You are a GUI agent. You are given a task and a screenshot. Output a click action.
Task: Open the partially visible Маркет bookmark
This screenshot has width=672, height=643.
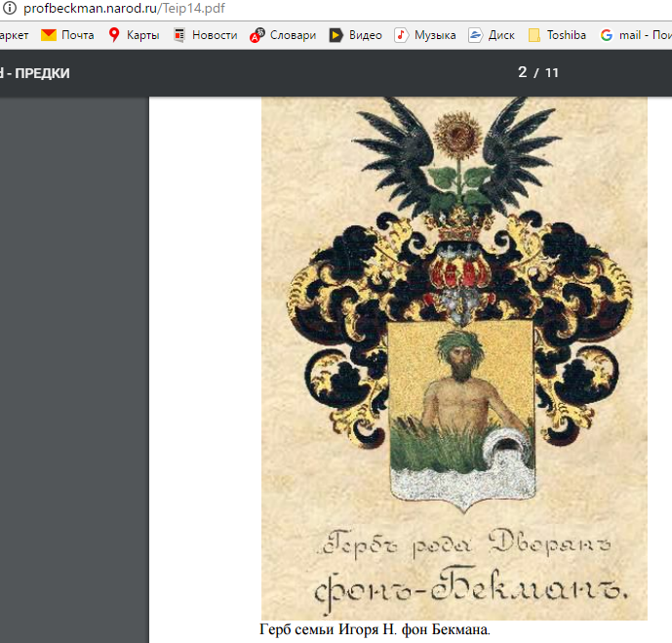(15, 35)
